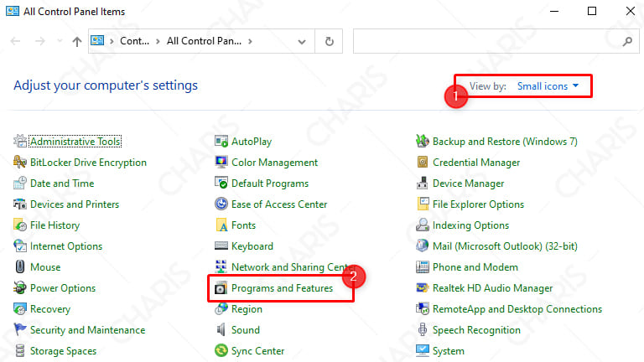This screenshot has height=362, width=644.
Task: Click the Security and Maintenance flag icon
Action: [20, 329]
